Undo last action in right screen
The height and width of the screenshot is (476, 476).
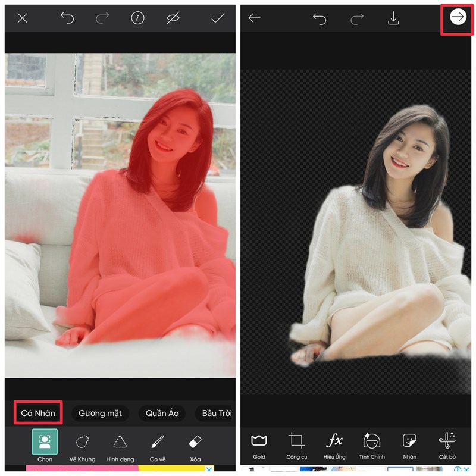[320, 19]
